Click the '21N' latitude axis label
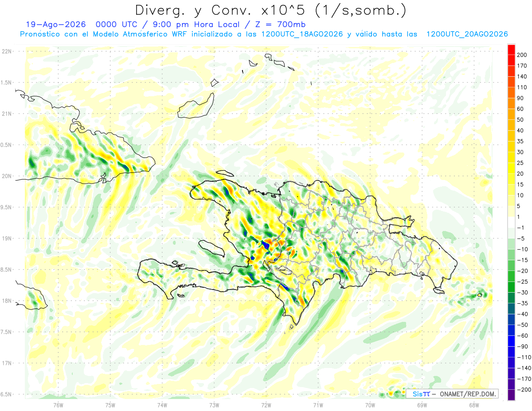The image size is (532, 411). coord(7,114)
